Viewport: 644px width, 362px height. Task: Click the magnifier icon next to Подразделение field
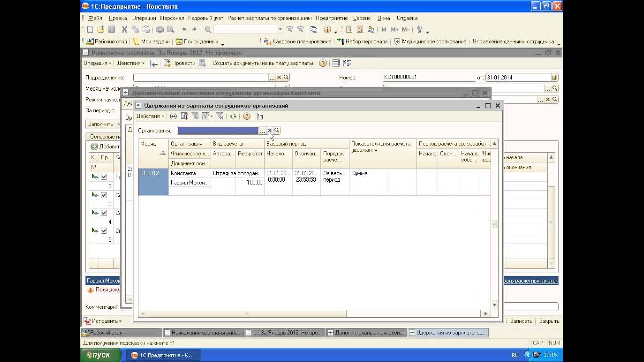coord(286,78)
